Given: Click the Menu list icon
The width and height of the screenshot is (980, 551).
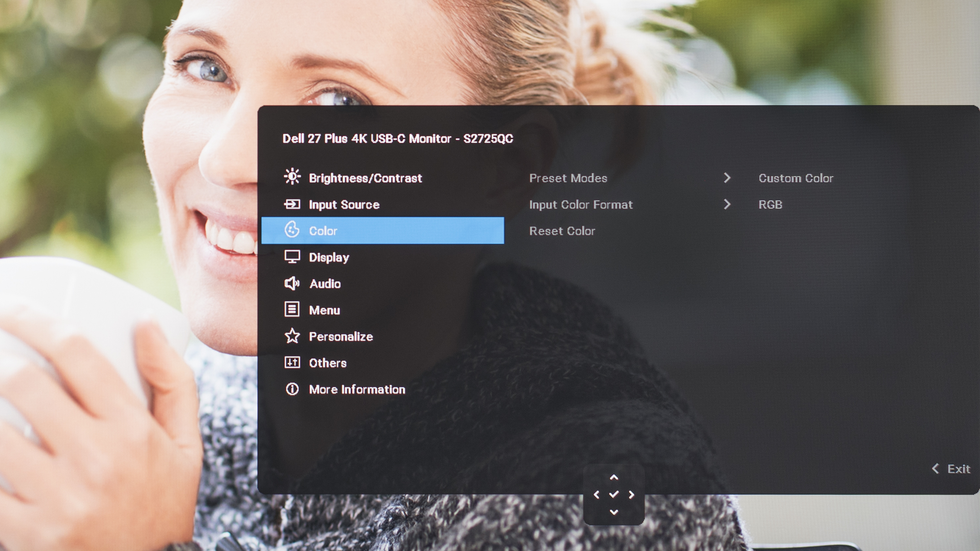Looking at the screenshot, I should pyautogui.click(x=292, y=310).
